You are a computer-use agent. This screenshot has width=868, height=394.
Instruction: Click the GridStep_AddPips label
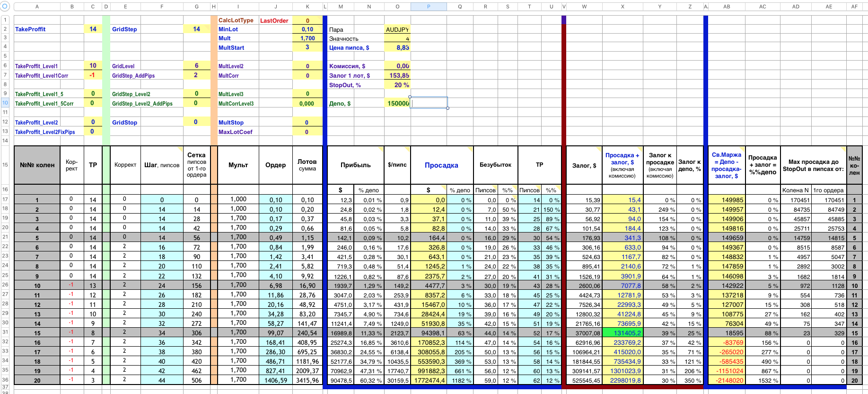(133, 75)
